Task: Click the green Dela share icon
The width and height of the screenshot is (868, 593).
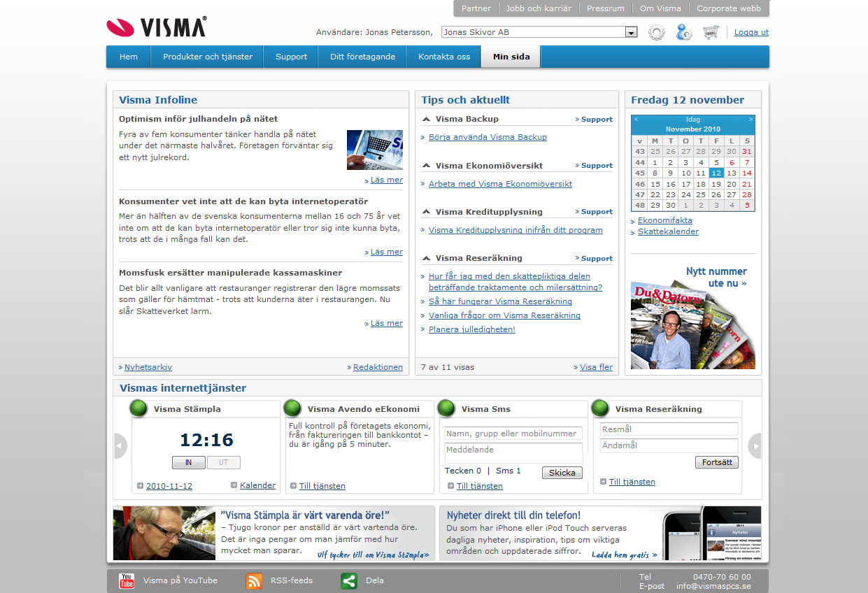Action: (349, 580)
